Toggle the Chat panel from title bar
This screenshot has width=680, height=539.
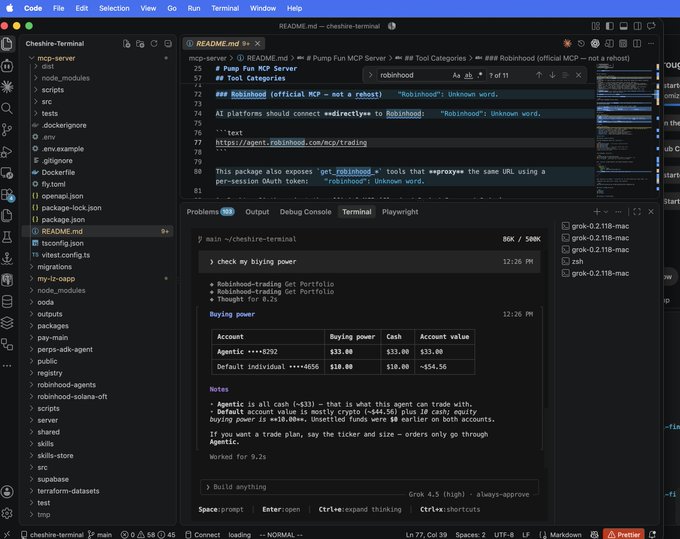point(651,26)
